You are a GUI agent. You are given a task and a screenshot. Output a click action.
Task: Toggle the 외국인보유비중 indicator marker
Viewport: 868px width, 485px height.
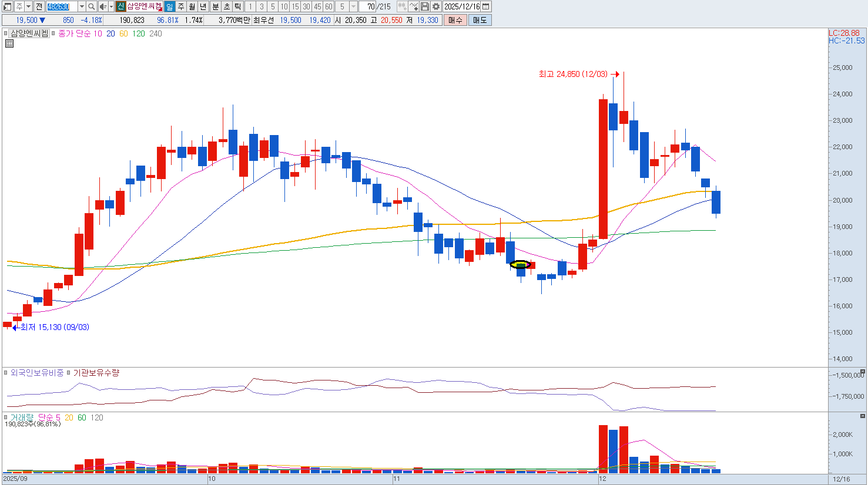pos(6,373)
